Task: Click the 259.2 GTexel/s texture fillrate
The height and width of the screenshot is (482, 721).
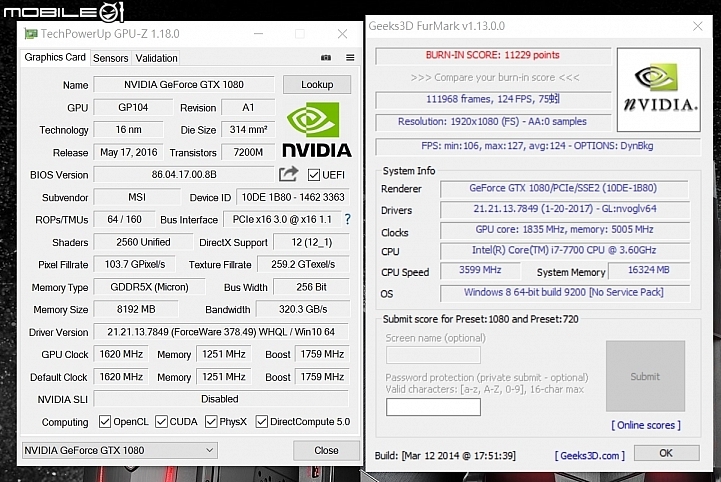Action: 303,264
